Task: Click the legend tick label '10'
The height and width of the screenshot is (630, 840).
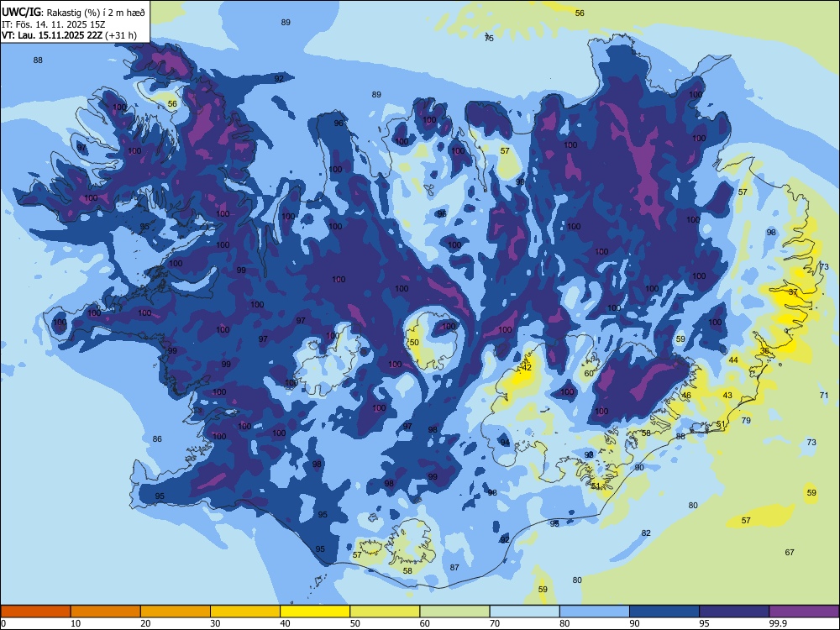Action: click(76, 623)
